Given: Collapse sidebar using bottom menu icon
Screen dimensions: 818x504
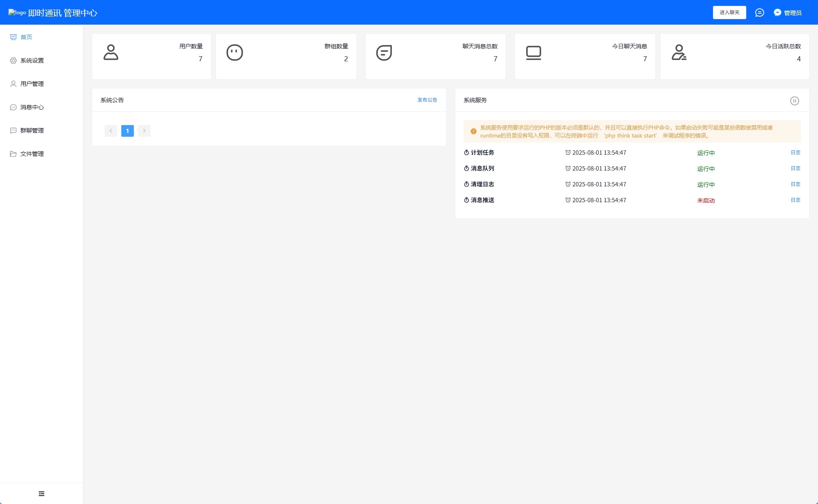Looking at the screenshot, I should [41, 494].
